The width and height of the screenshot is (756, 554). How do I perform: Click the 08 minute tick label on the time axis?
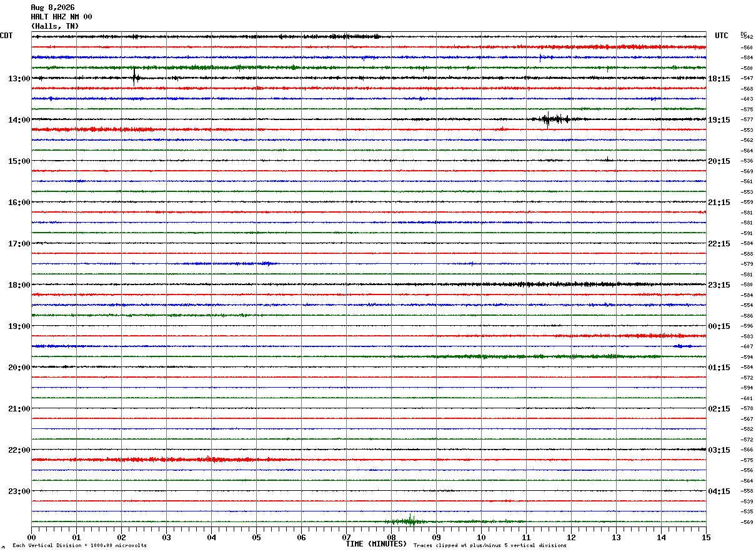pyautogui.click(x=391, y=537)
